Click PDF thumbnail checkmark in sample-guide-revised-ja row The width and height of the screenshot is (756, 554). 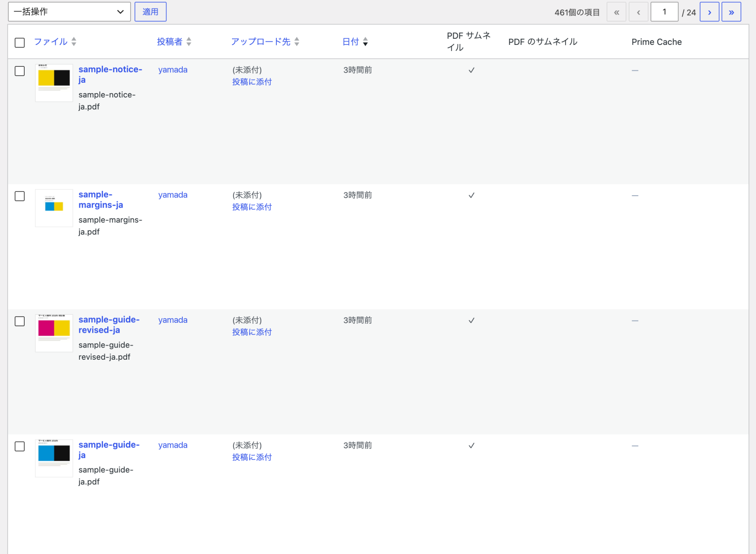click(472, 320)
